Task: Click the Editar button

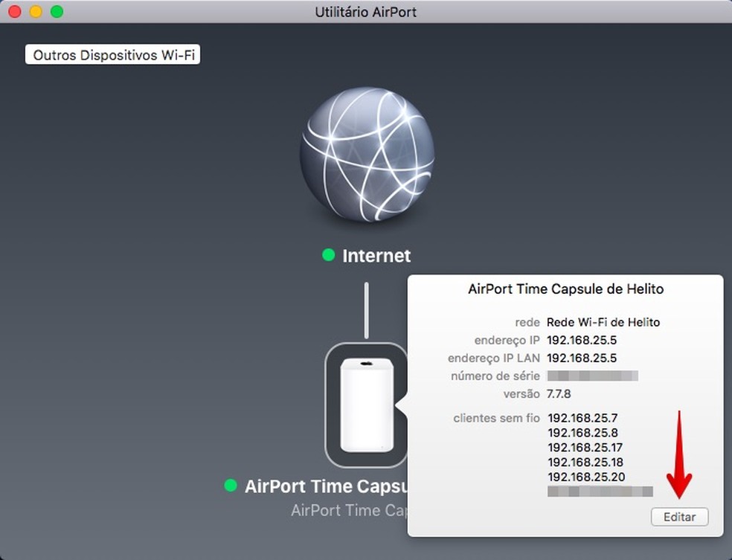Action: pos(680,517)
